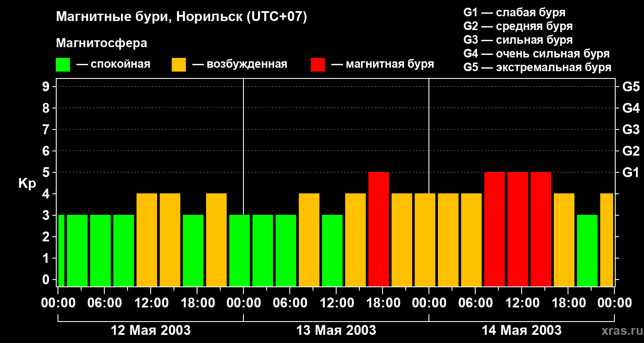Image resolution: width=644 pixels, height=343 pixels.
Task: Click the '06:00' time label for 12 May
Action: pyautogui.click(x=104, y=303)
